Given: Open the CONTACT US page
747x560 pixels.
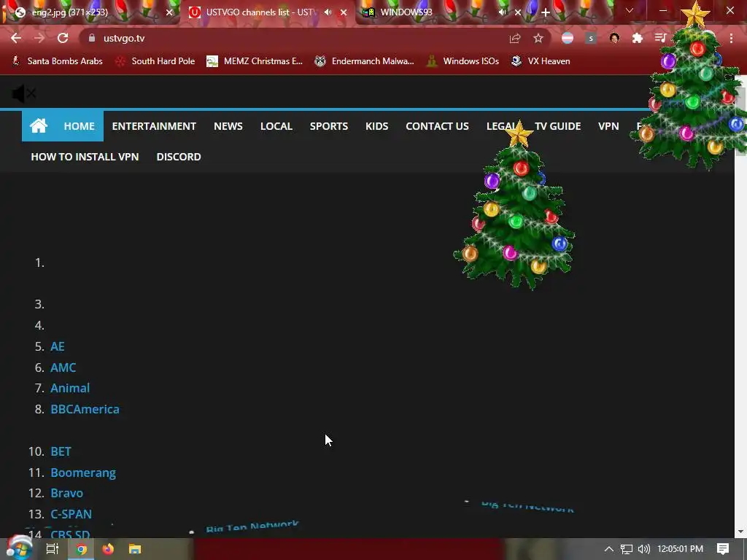Looking at the screenshot, I should coord(438,126).
